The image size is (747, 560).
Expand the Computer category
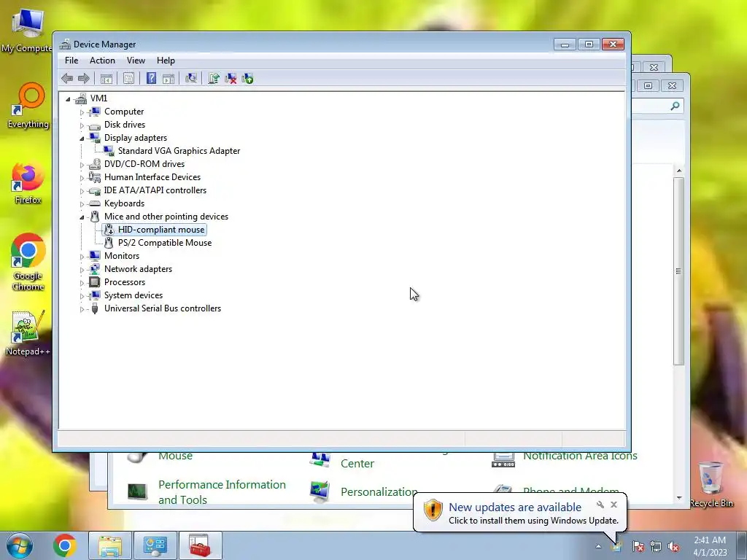point(82,112)
